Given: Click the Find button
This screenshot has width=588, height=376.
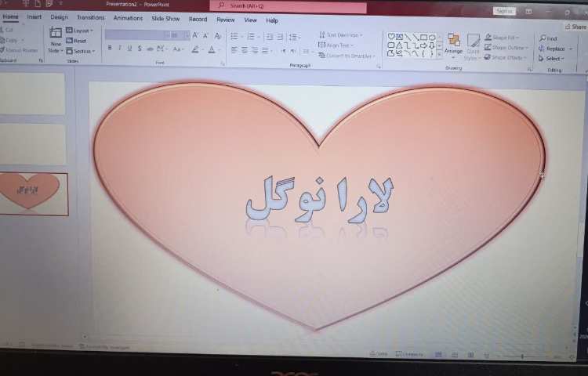Looking at the screenshot, I should pos(548,38).
